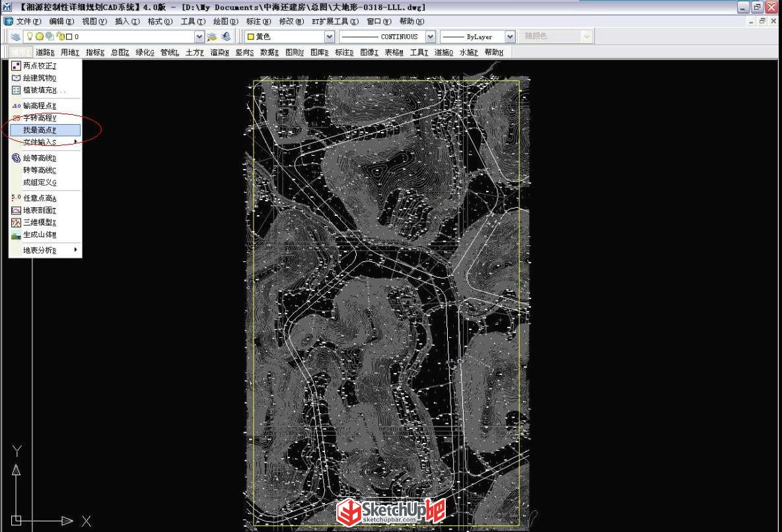This screenshot has width=782, height=532.
Task: Click the yellow 黄色 color swatch
Action: click(251, 36)
